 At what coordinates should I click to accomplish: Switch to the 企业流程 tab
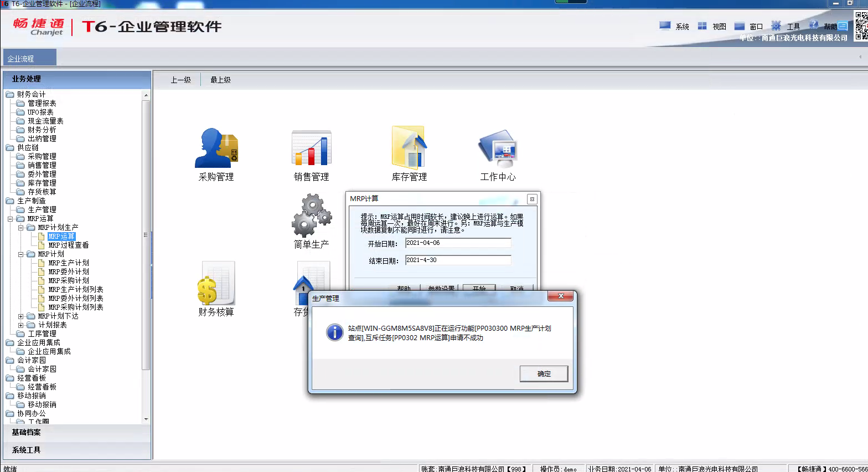[x=29, y=58]
